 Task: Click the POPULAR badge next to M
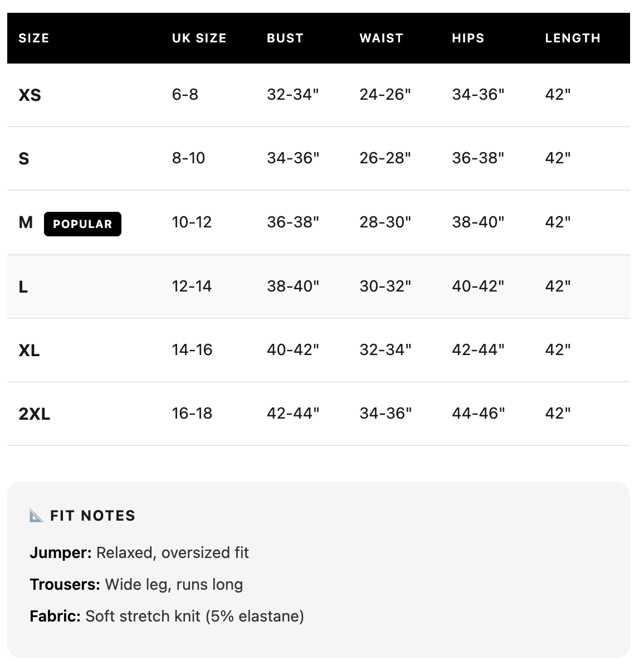click(x=82, y=224)
